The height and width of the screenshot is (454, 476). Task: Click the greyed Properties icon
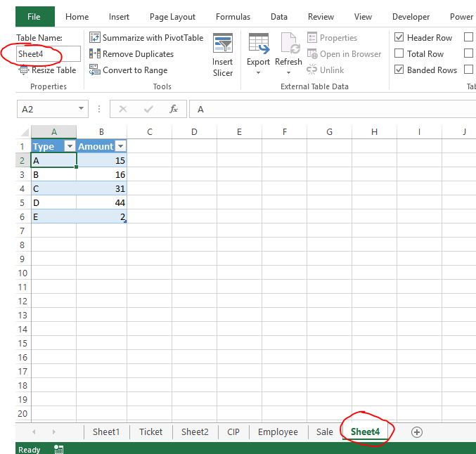coord(311,38)
